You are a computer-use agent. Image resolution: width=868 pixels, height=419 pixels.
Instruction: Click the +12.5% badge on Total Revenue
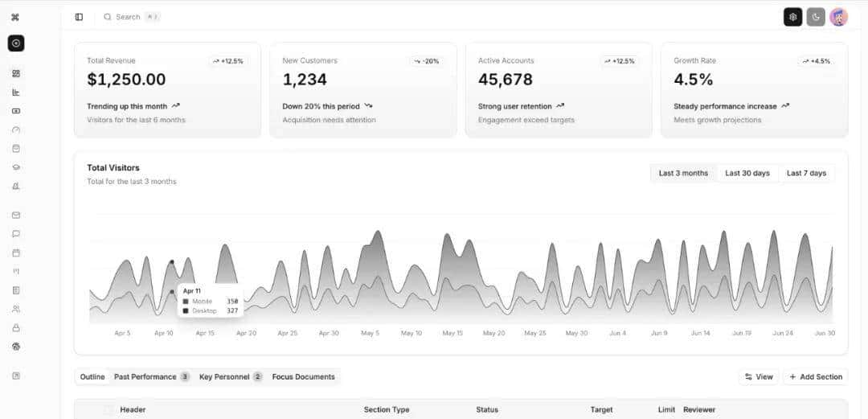228,61
